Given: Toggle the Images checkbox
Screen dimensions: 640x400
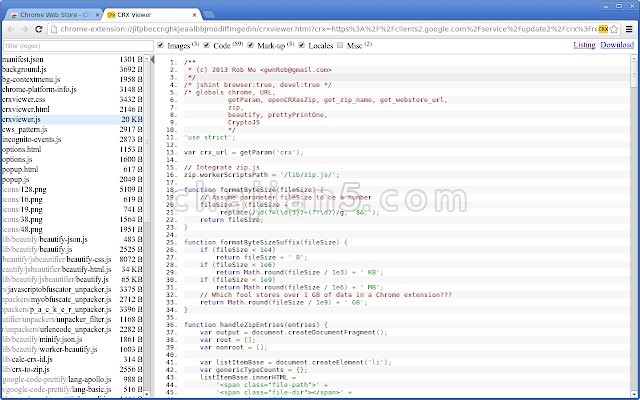Looking at the screenshot, I should coord(160,45).
